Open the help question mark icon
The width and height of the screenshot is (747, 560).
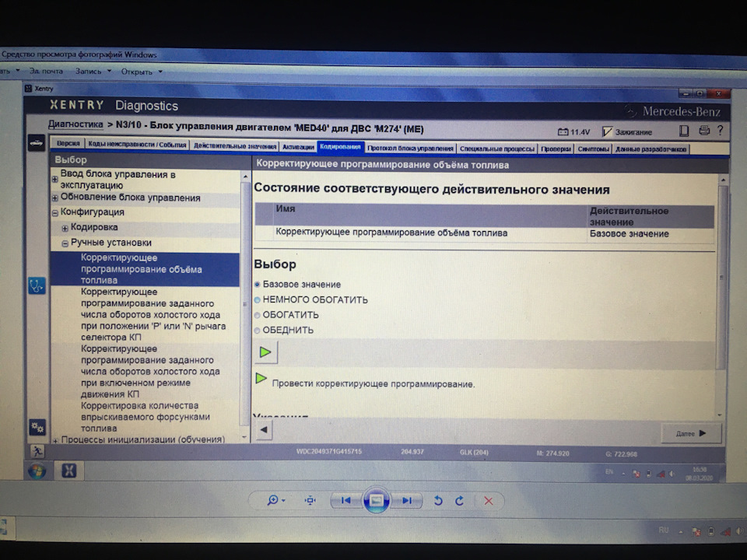720,130
